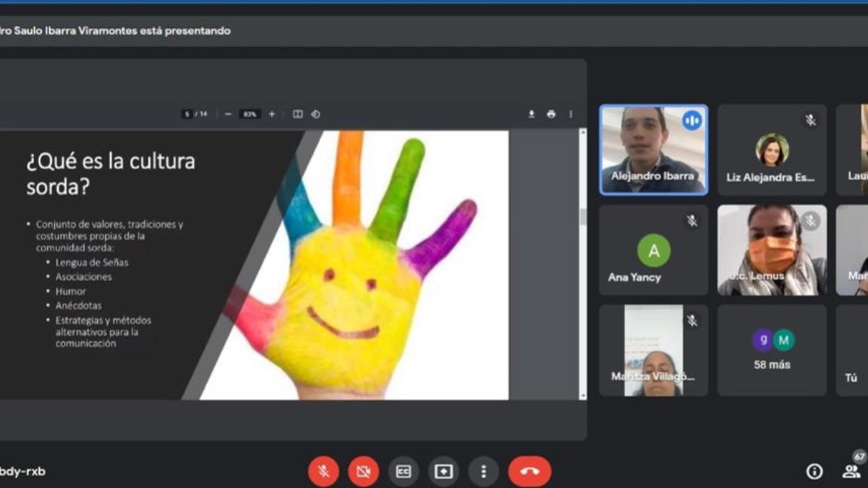
Task: Click the 83% zoom level field
Action: (x=250, y=114)
